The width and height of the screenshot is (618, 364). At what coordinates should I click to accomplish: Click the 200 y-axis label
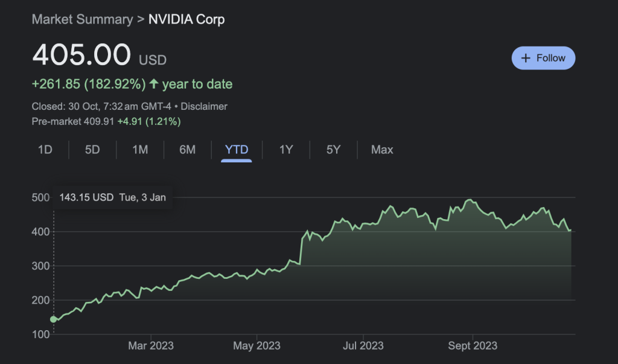[40, 300]
